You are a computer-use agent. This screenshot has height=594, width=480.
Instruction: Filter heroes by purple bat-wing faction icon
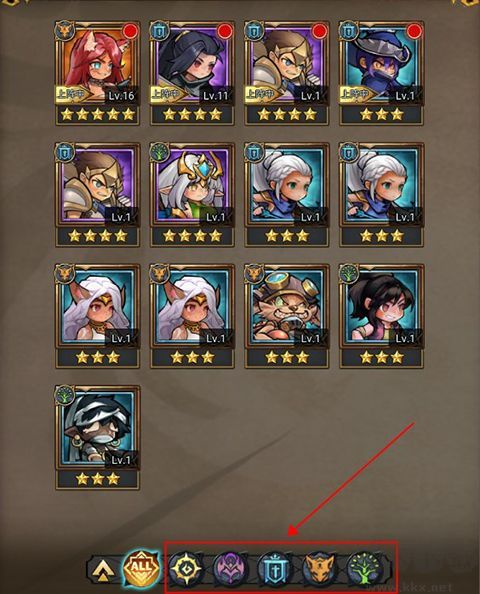click(230, 569)
